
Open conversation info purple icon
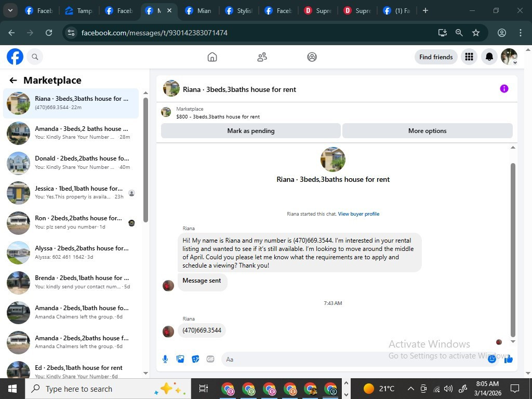pos(504,88)
